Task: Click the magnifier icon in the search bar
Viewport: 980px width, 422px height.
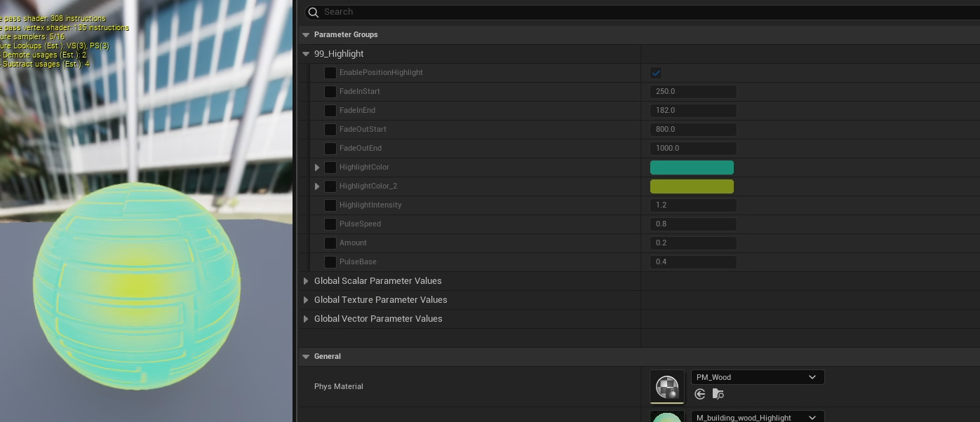Action: [x=314, y=12]
